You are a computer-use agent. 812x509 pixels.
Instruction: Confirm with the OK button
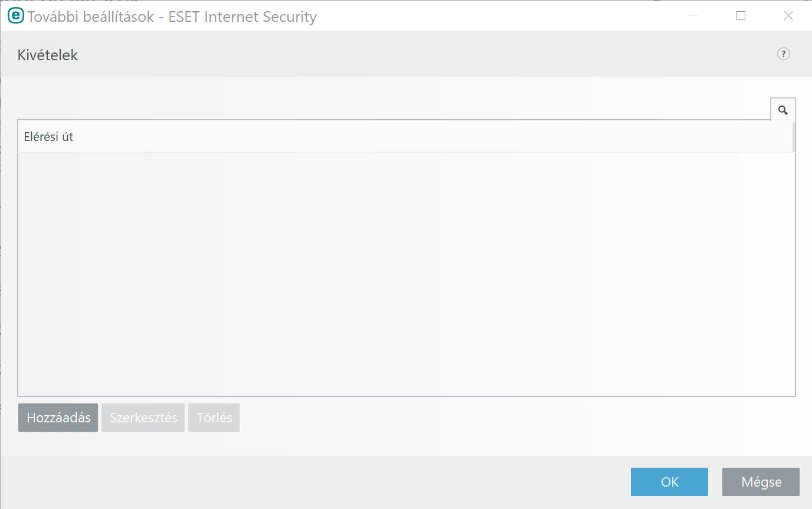[669, 482]
